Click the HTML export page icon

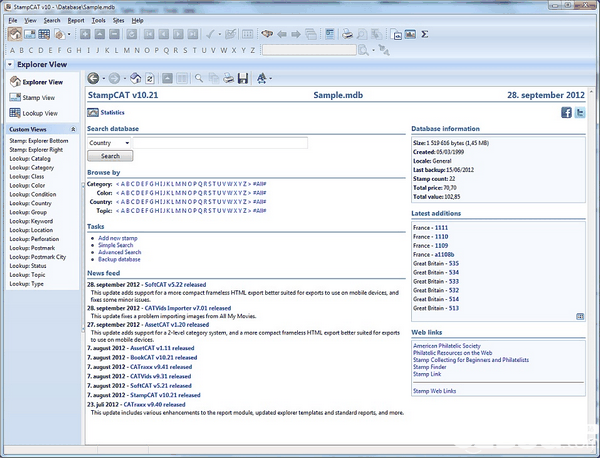pos(396,34)
